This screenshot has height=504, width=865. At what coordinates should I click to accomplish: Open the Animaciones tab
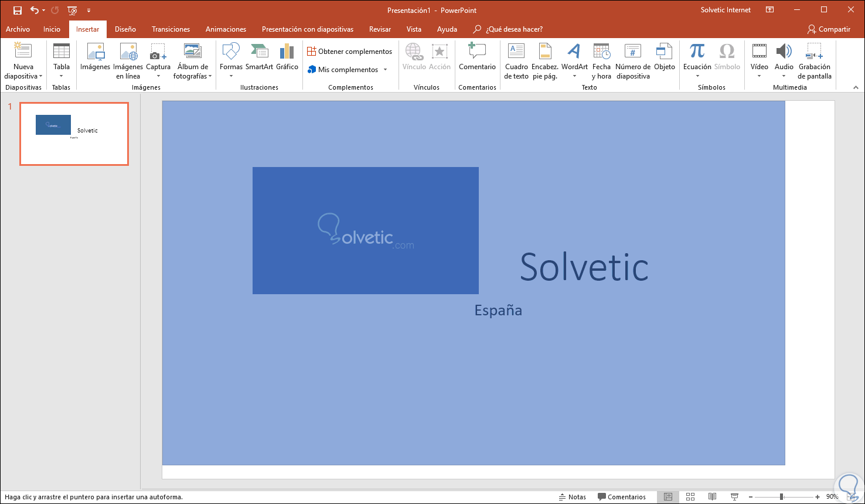226,29
